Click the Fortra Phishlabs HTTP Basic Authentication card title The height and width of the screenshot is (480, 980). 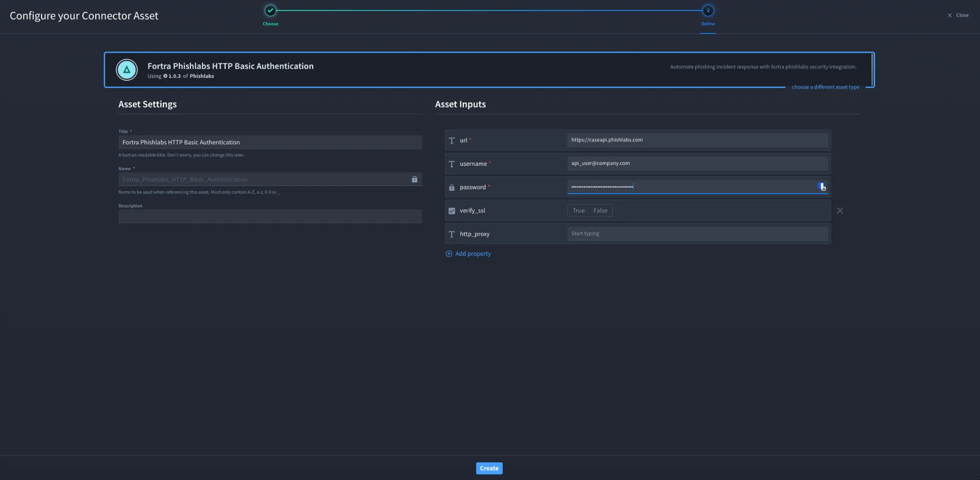231,66
